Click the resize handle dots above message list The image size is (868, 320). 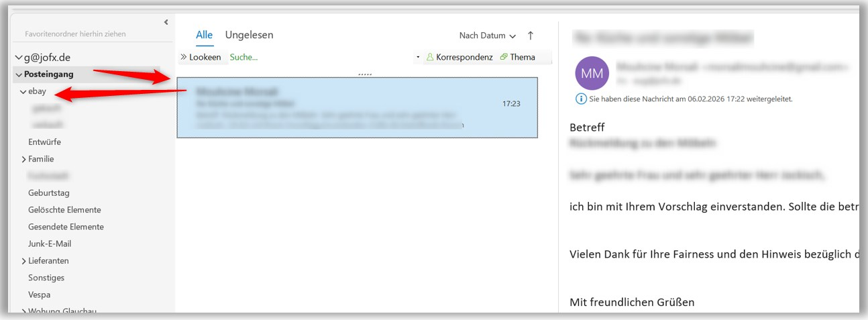[366, 74]
